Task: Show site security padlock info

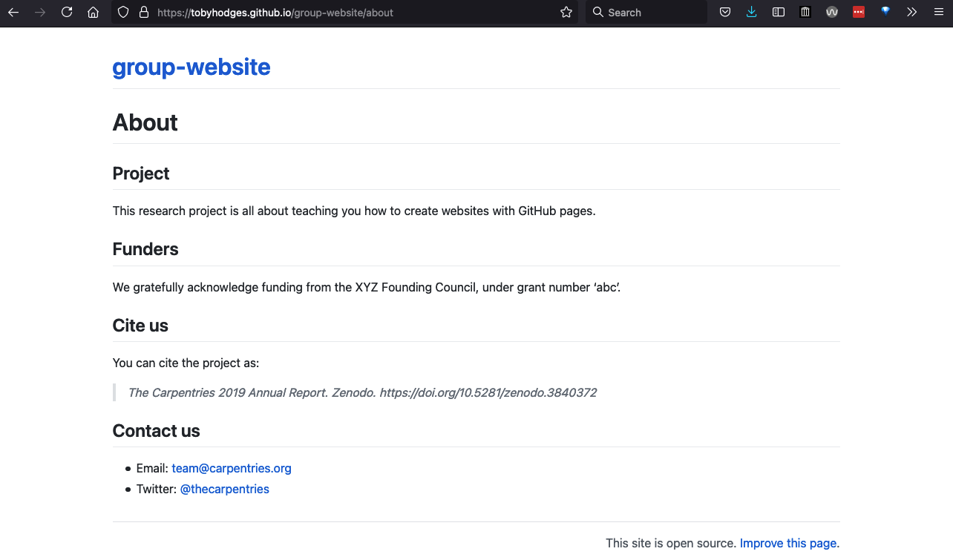Action: 144,12
